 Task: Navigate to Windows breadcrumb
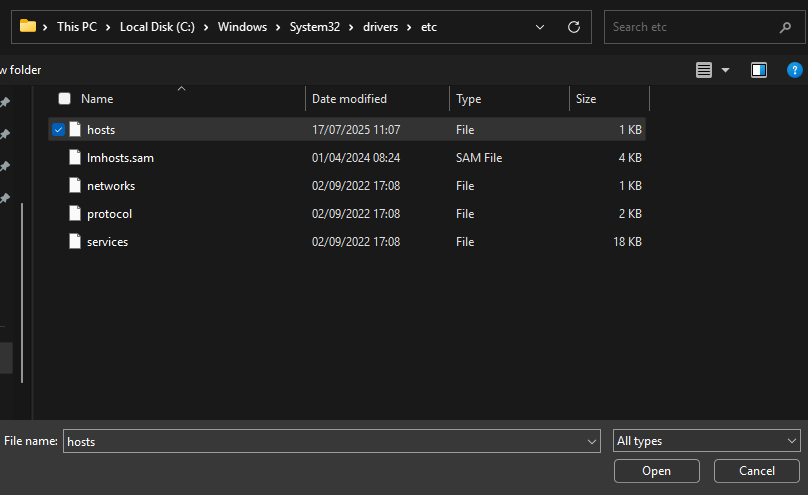pyautogui.click(x=242, y=27)
